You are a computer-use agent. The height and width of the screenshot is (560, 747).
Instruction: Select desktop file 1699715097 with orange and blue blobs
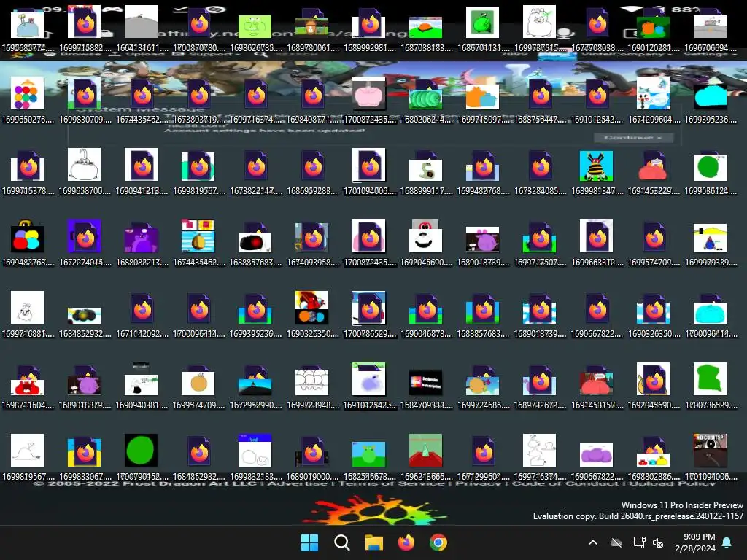click(483, 101)
